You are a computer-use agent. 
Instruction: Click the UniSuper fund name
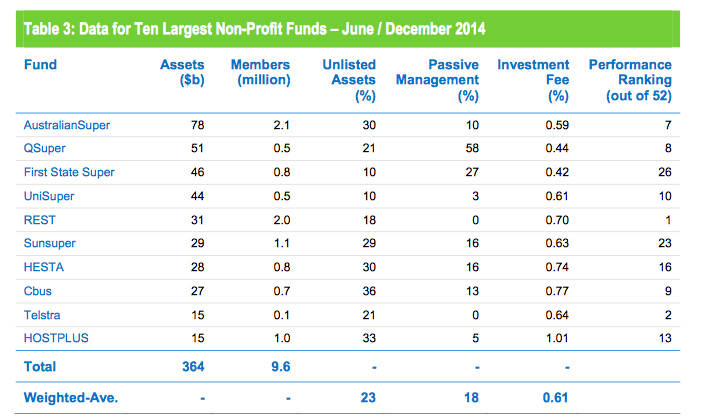49,196
